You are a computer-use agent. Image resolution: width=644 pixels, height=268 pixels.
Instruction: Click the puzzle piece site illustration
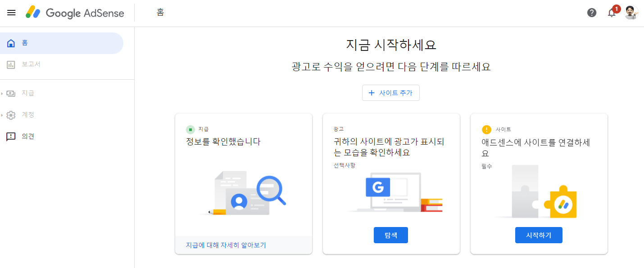tap(536, 191)
